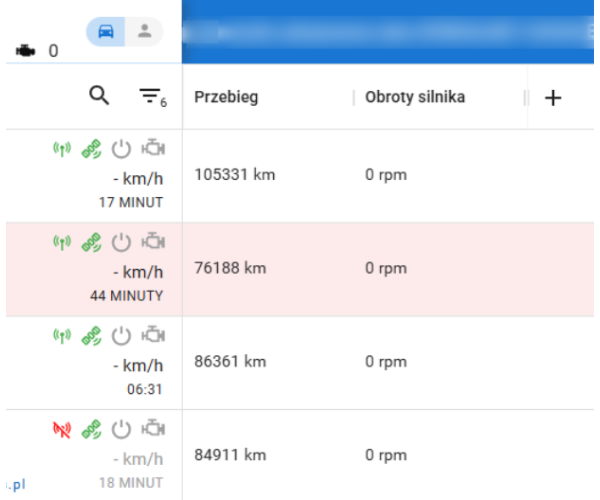This screenshot has height=500, width=600.
Task: Click the 06:31 time label
Action: click(x=145, y=389)
